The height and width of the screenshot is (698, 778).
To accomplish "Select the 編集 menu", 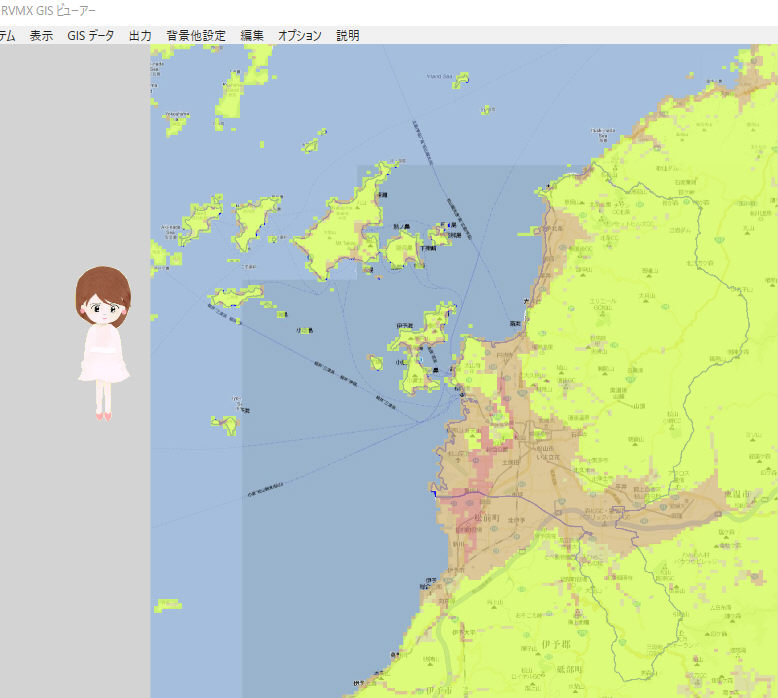I will coord(252,35).
